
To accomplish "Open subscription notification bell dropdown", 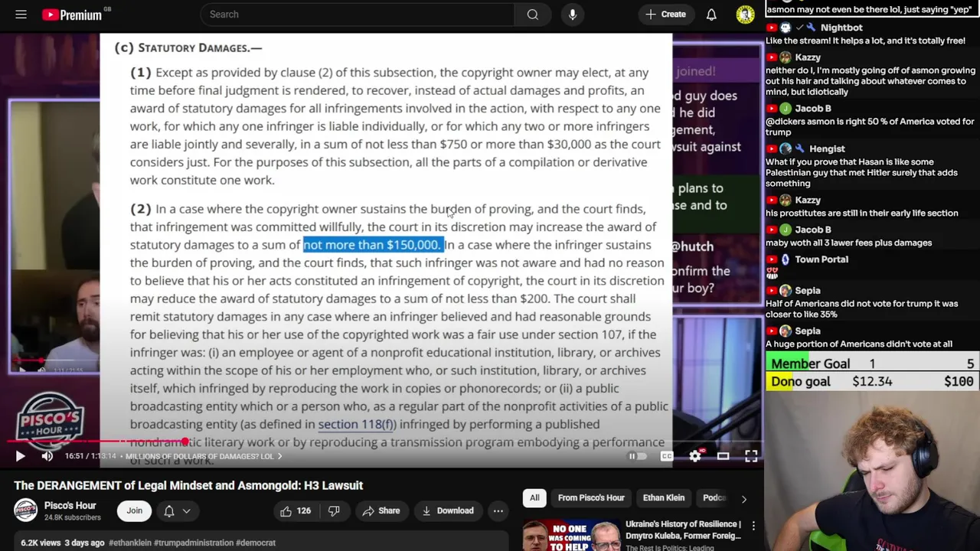I will coord(176,510).
